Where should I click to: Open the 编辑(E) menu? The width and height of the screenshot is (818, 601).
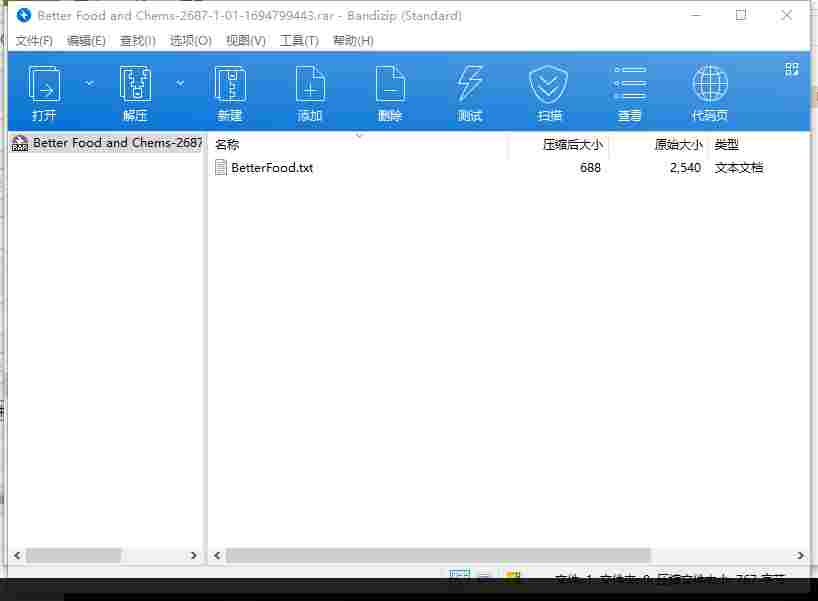(86, 41)
